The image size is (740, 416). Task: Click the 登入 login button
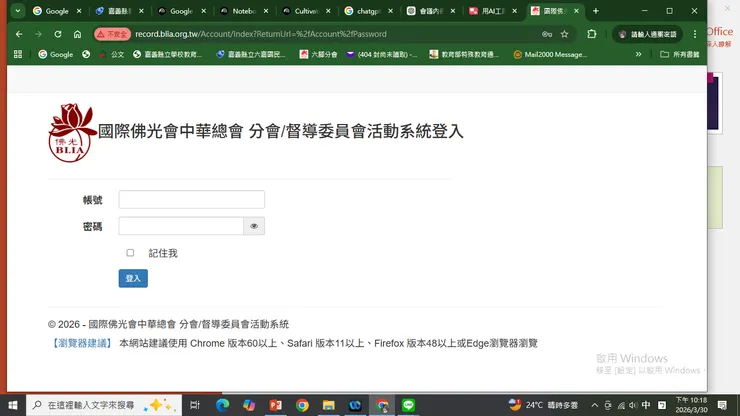[133, 278]
